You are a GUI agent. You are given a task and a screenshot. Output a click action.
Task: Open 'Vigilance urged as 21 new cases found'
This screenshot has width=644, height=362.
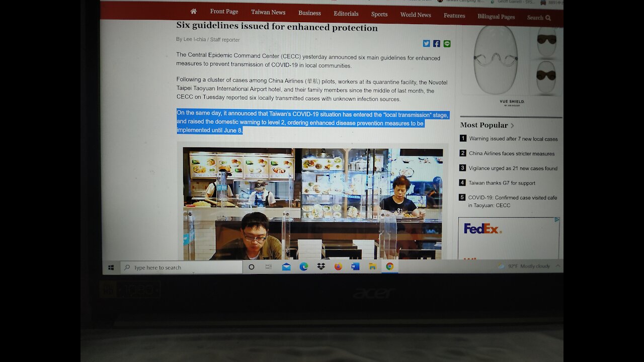(513, 168)
